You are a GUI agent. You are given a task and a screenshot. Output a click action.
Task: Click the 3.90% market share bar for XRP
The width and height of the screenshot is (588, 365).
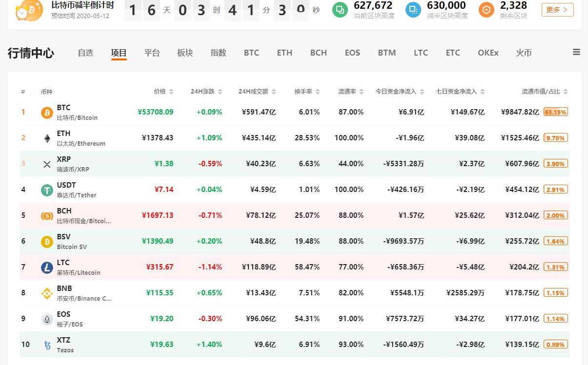click(556, 164)
